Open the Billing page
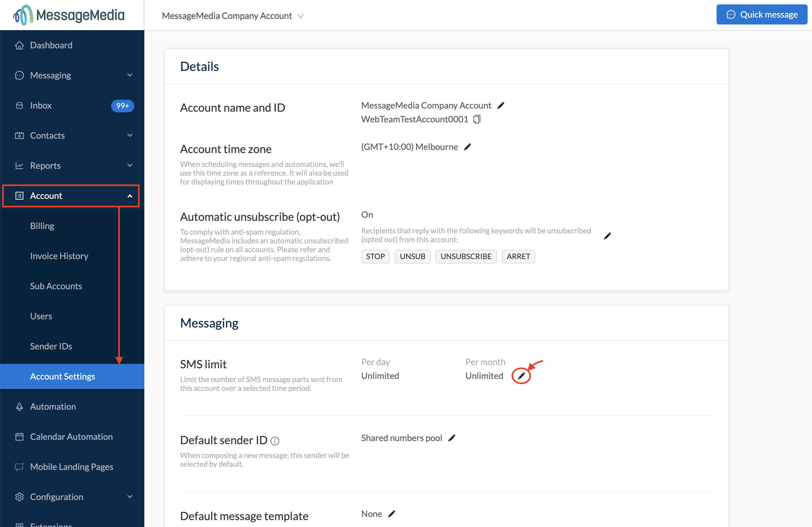 42,226
